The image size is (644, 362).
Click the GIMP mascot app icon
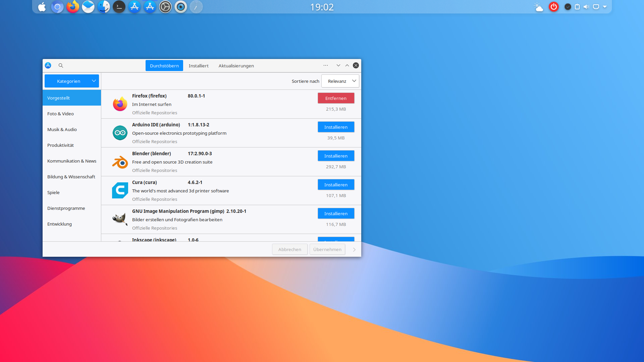tap(120, 219)
